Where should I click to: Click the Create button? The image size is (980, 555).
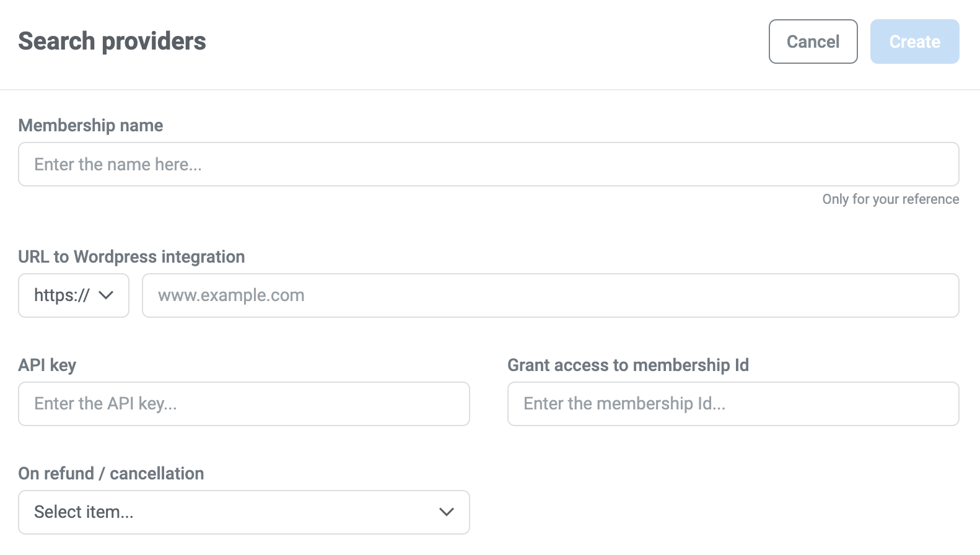[914, 42]
